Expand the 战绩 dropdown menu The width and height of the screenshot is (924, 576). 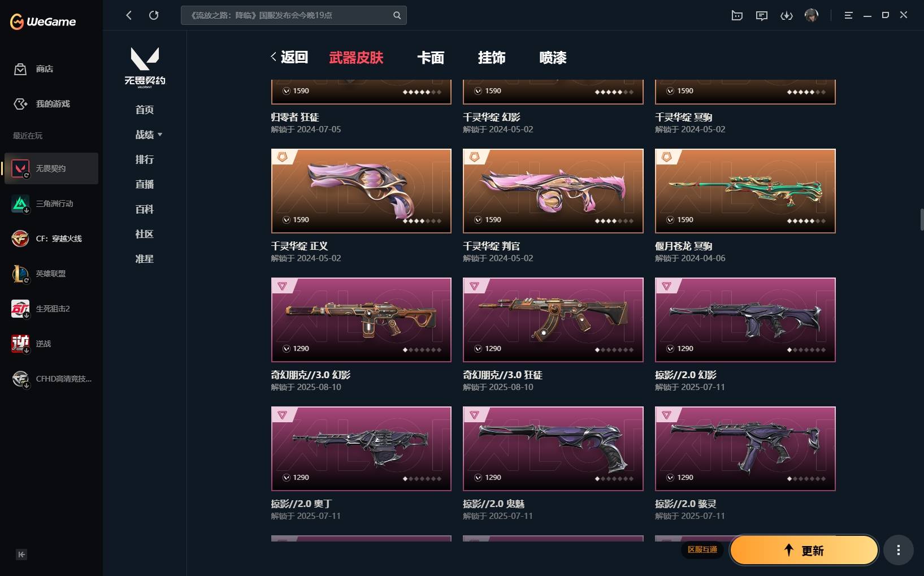pyautogui.click(x=149, y=135)
